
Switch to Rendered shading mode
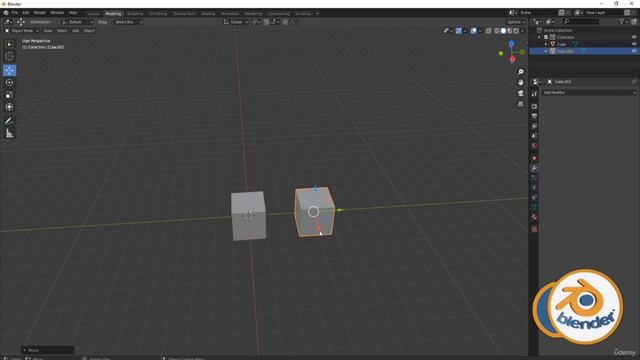pos(516,31)
